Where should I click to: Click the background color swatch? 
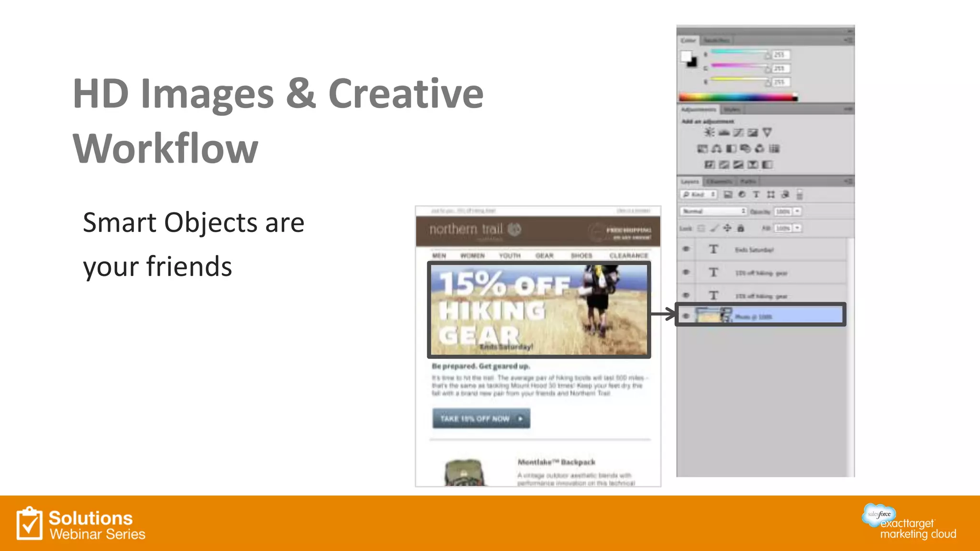tap(693, 63)
